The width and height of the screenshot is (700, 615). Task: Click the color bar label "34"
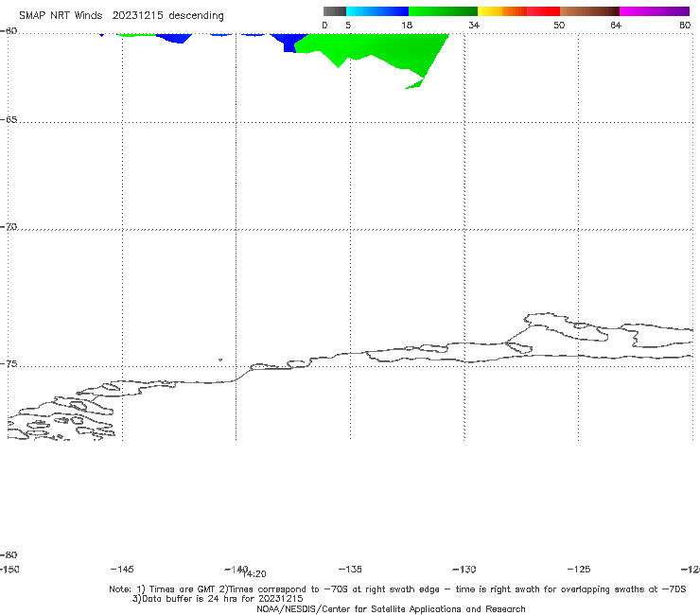[474, 25]
